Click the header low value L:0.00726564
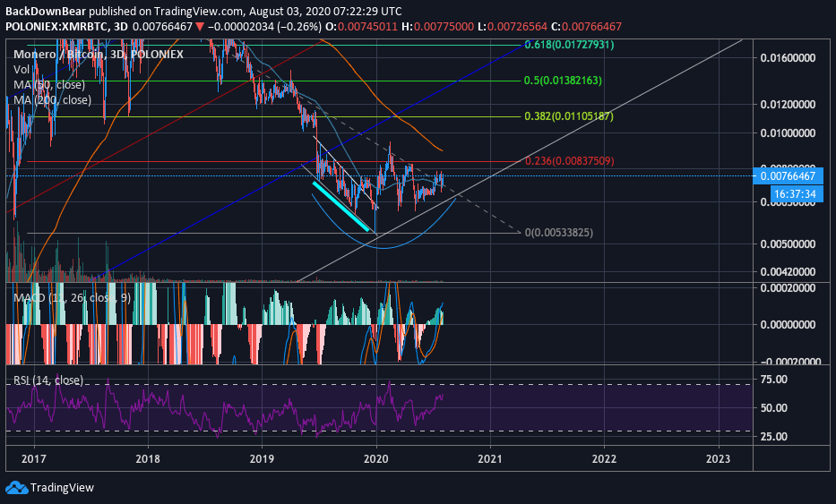This screenshot has width=836, height=504. point(513,27)
